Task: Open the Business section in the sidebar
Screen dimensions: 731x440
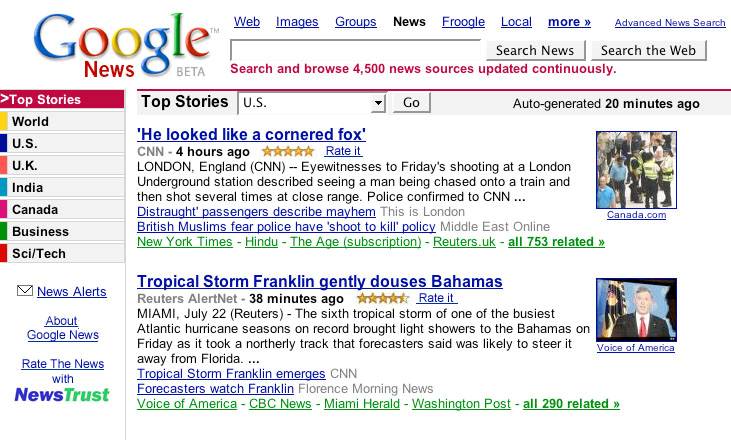Action: coord(40,231)
